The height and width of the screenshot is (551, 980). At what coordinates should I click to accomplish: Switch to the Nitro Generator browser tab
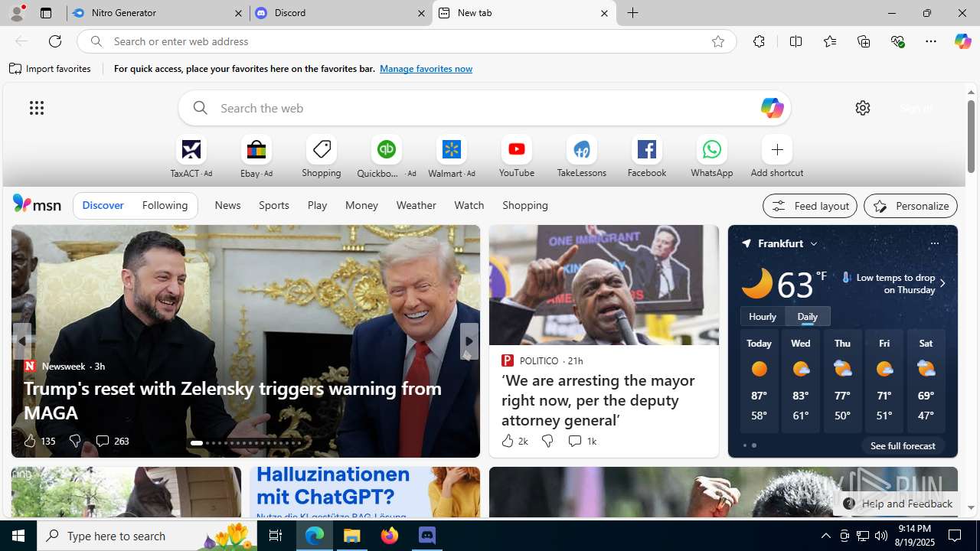click(158, 13)
